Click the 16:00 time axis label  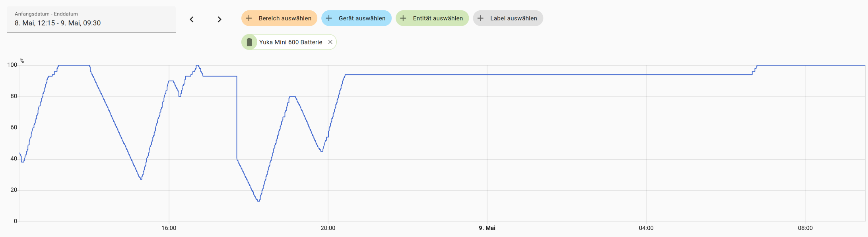169,228
